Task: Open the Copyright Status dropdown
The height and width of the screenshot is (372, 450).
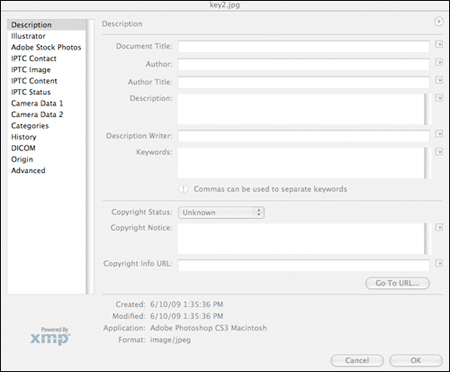Action: 221,213
